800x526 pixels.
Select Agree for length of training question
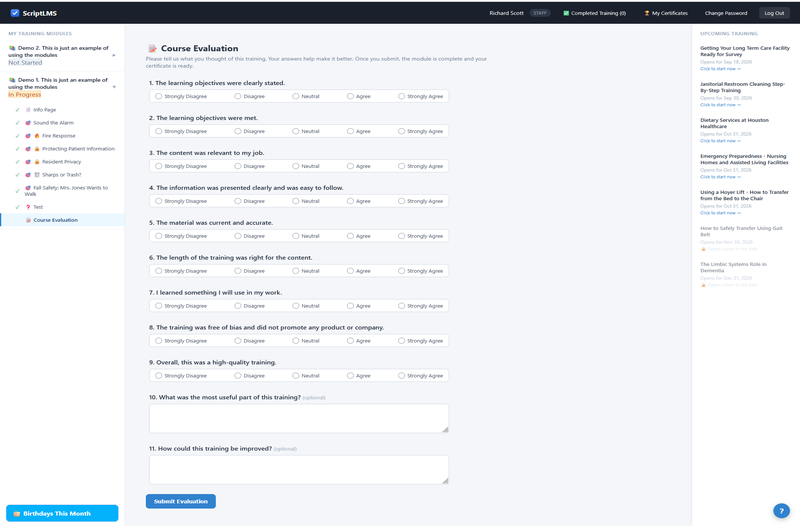pos(350,271)
